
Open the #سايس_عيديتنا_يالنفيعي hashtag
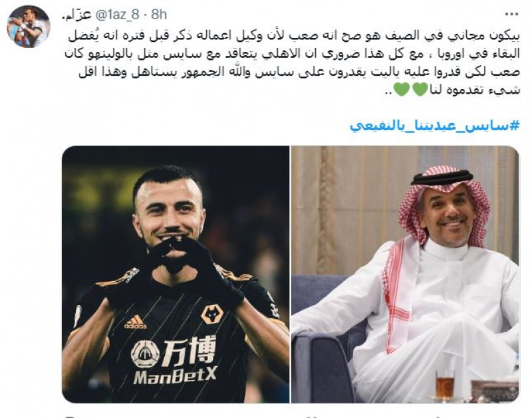tap(435, 126)
